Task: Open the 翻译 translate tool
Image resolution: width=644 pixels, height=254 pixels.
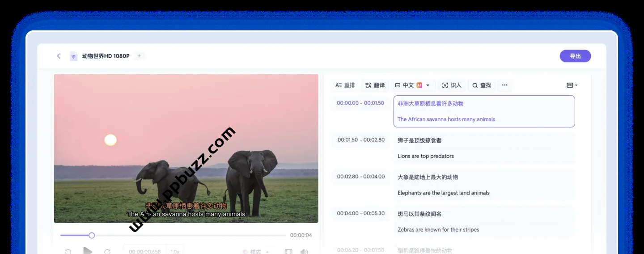Action: tap(375, 85)
